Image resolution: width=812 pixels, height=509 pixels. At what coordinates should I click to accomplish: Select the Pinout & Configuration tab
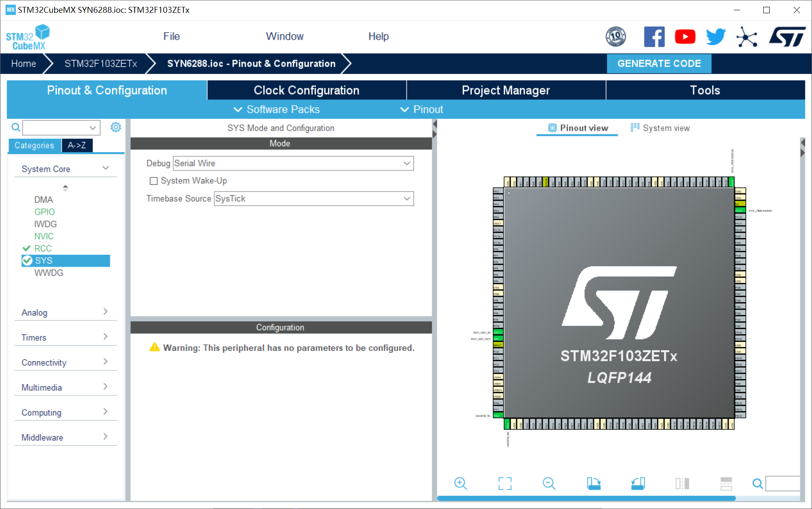(x=107, y=90)
